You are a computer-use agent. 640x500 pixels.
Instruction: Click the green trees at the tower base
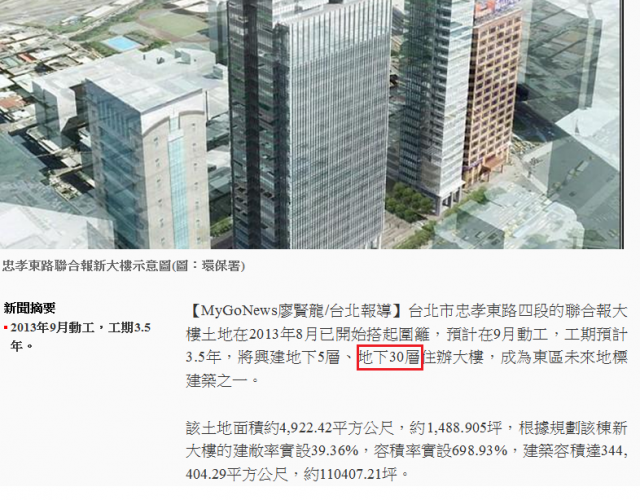(410, 200)
